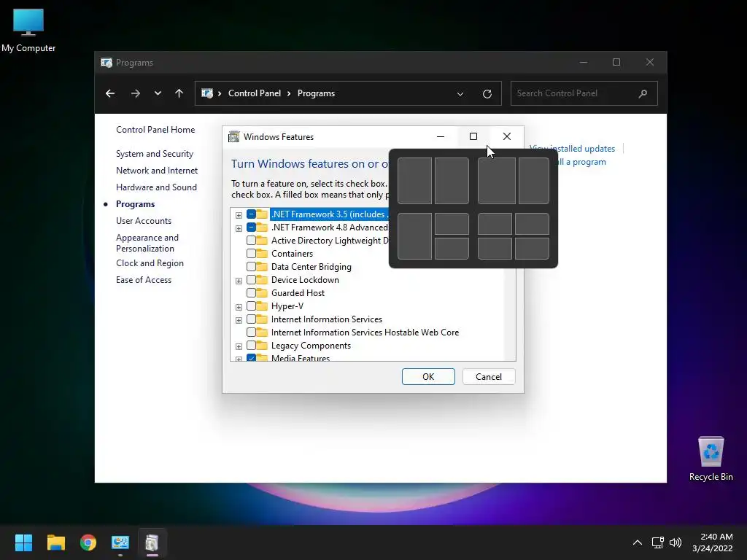Enable Data Center Bridging checkbox
The image size is (747, 560).
tap(251, 267)
